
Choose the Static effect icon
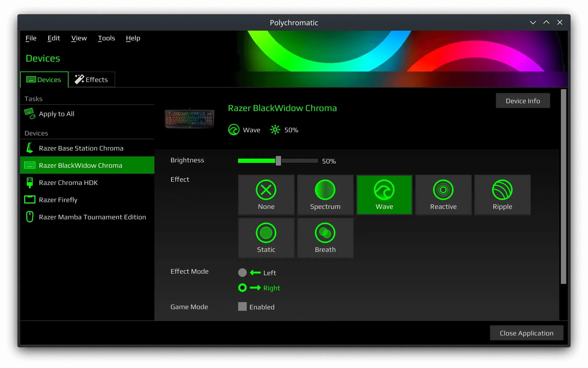[x=266, y=233]
